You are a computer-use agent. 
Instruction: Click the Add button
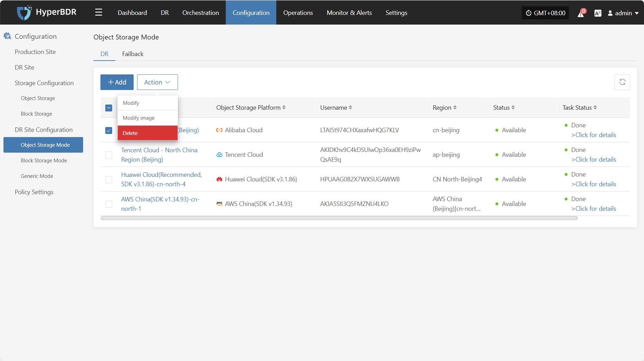coord(117,82)
